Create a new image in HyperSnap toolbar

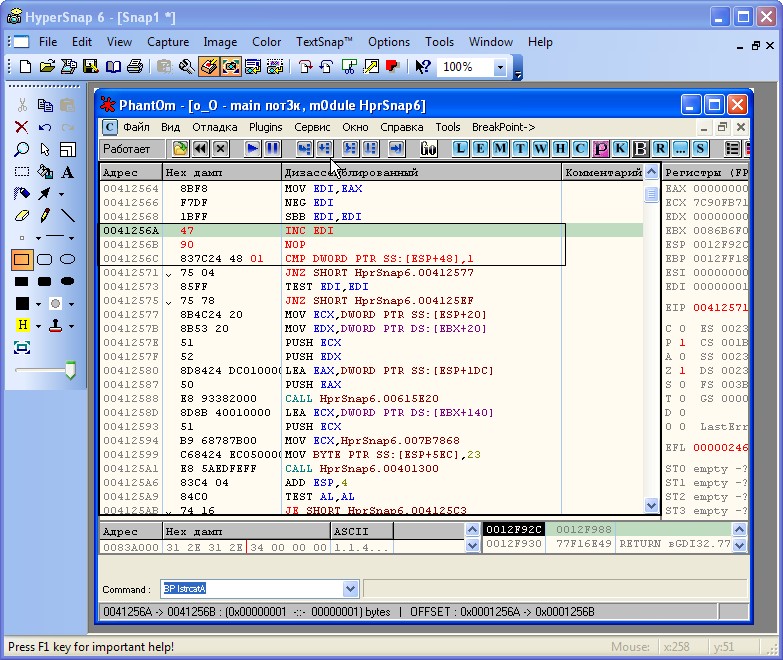[x=25, y=66]
